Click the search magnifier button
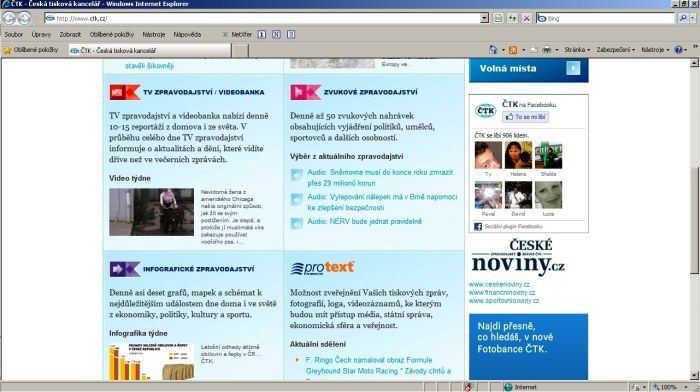The width and height of the screenshot is (700, 392). (x=683, y=18)
